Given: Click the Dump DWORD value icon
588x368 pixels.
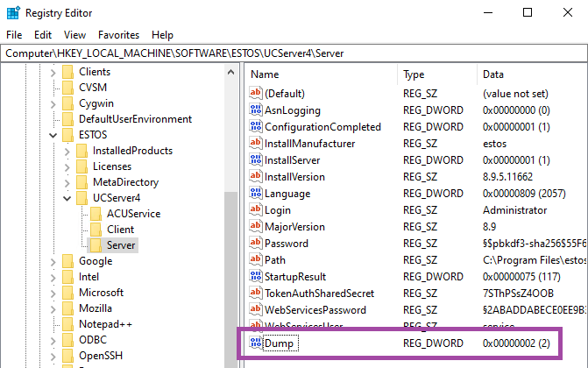Looking at the screenshot, I should [x=256, y=343].
